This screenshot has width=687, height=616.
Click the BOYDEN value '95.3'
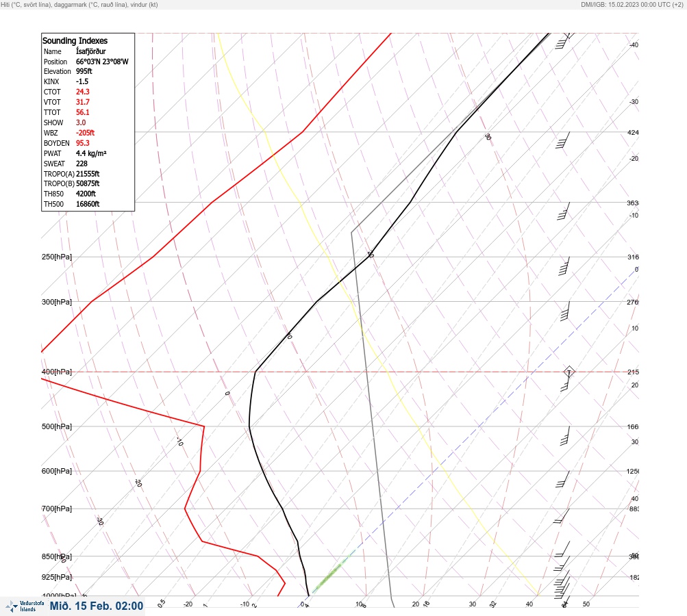pos(82,143)
